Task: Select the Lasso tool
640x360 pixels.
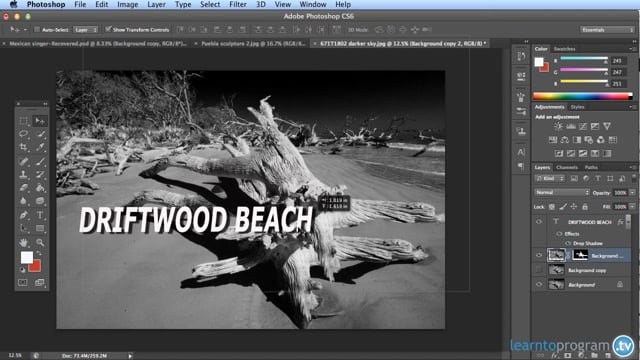Action: pos(24,134)
